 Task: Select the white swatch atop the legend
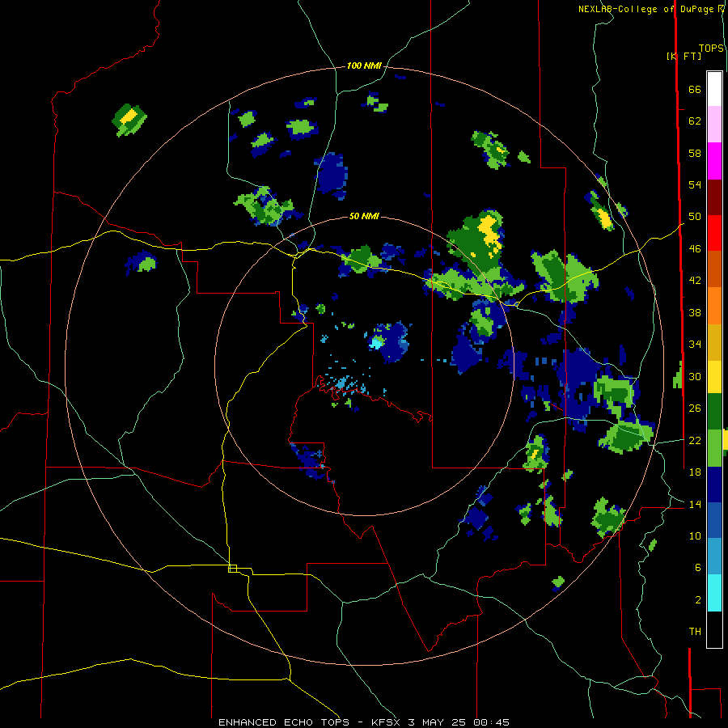click(x=714, y=89)
